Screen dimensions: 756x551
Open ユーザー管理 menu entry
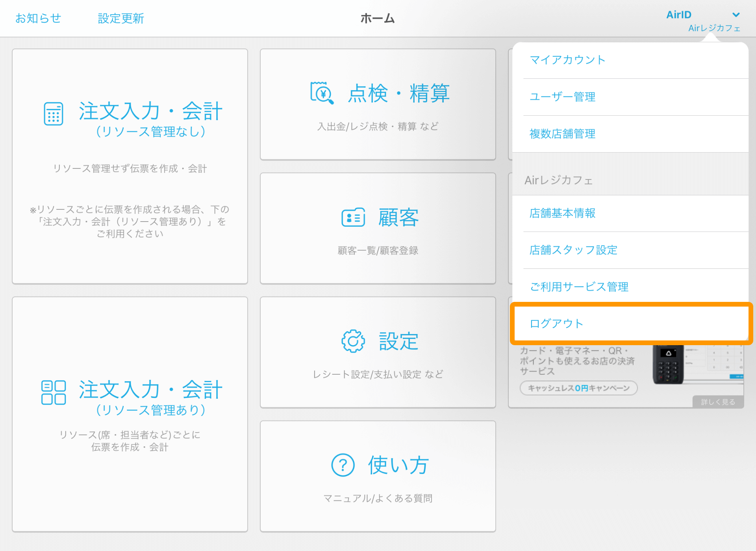point(630,97)
